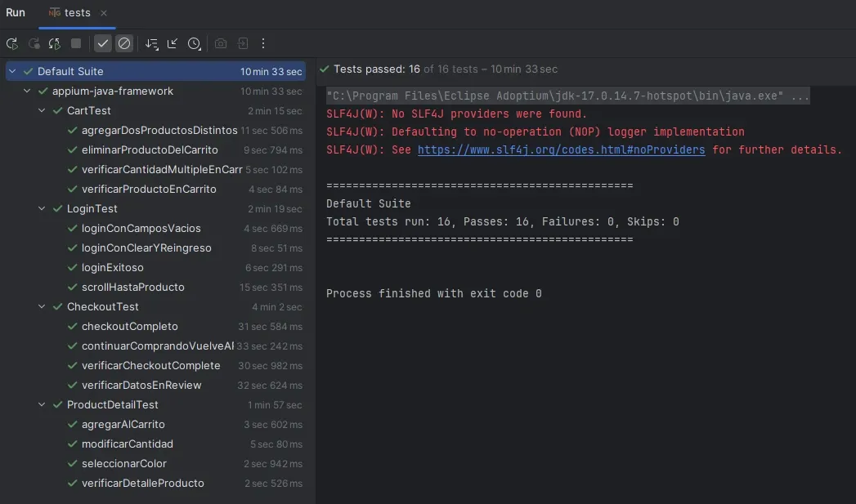The width and height of the screenshot is (856, 504).
Task: Click the Rerun Failed Tests icon
Action: point(34,43)
